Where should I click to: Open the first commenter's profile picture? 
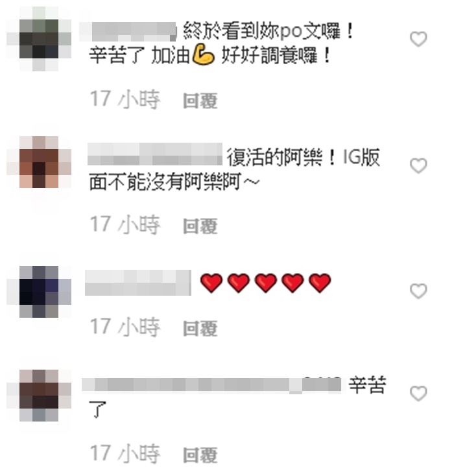39,39
